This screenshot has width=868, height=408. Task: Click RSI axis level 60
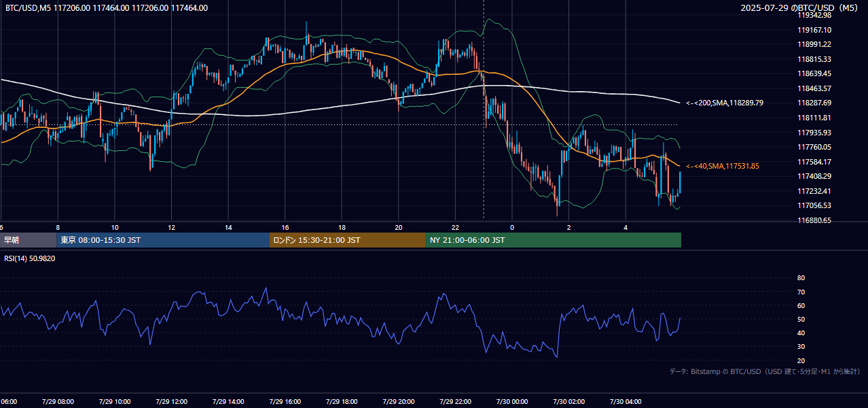pyautogui.click(x=801, y=305)
